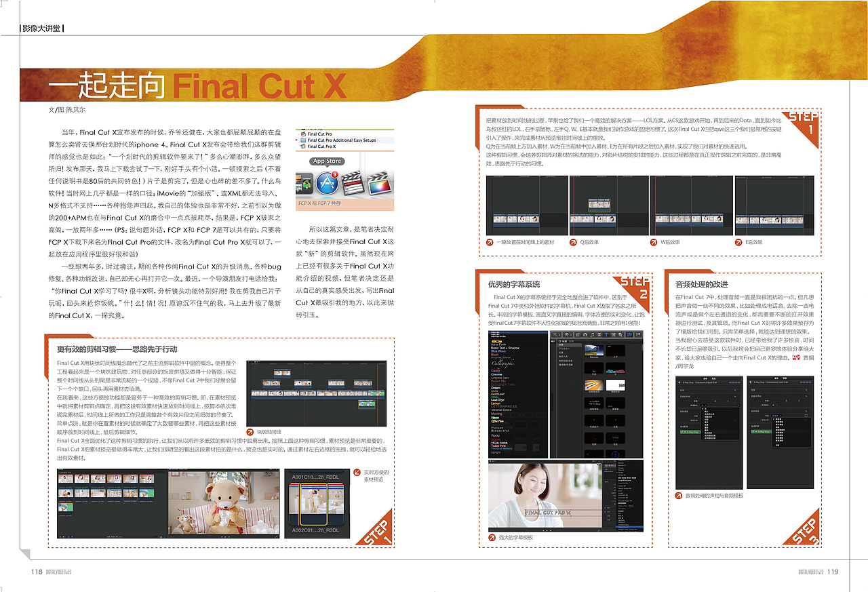Show the Transitions browser icon
Image resolution: width=868 pixels, height=592 pixels.
[x=599, y=335]
